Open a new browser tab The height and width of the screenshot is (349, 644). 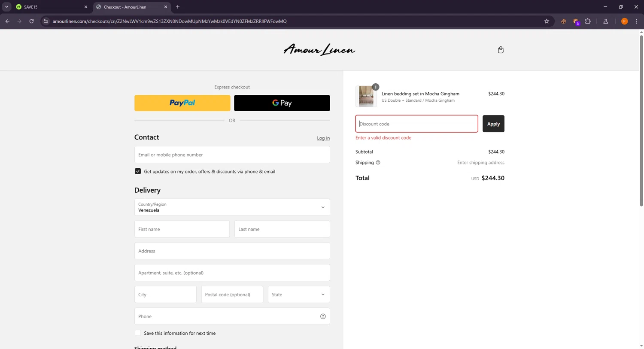click(178, 7)
